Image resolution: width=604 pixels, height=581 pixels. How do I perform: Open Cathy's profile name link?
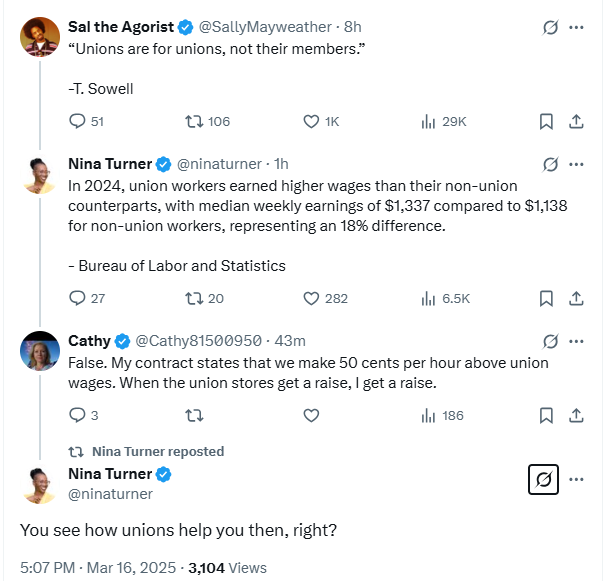click(x=89, y=341)
